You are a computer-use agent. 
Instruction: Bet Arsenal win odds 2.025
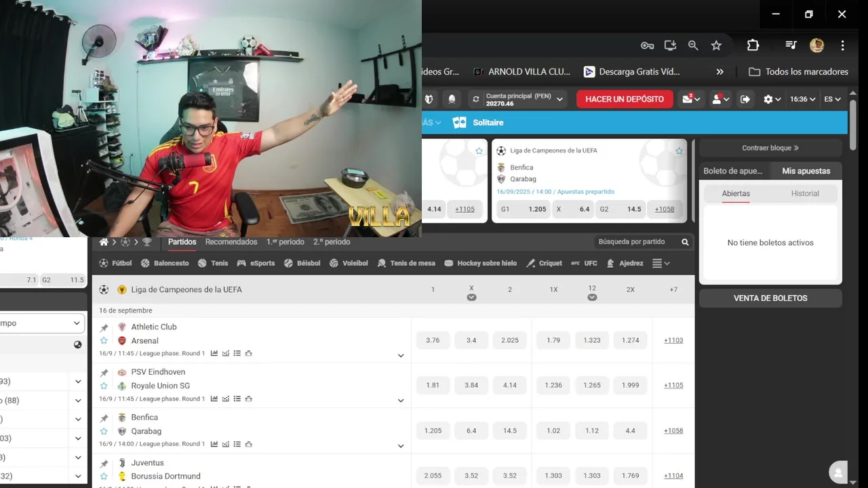[x=510, y=340]
